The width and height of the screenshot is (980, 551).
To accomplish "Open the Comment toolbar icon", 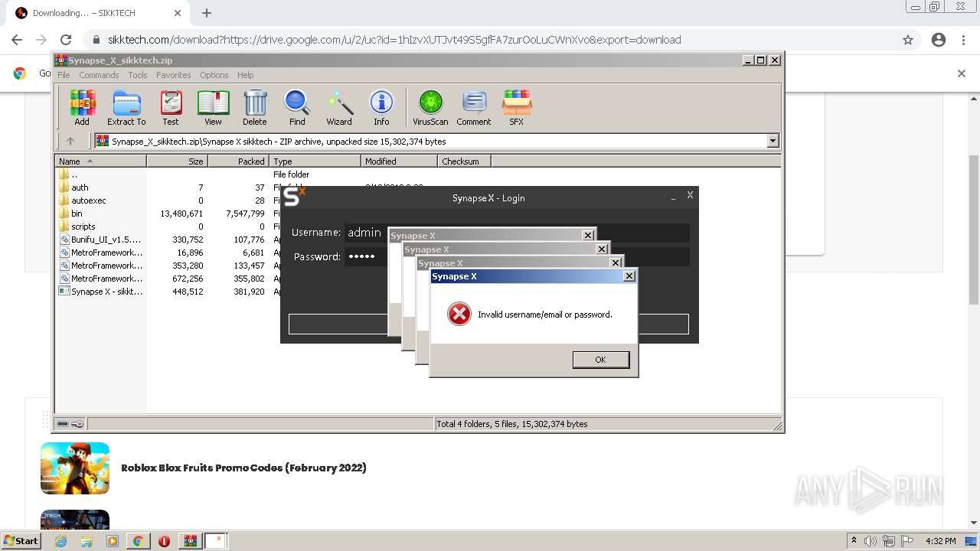I will pyautogui.click(x=474, y=108).
